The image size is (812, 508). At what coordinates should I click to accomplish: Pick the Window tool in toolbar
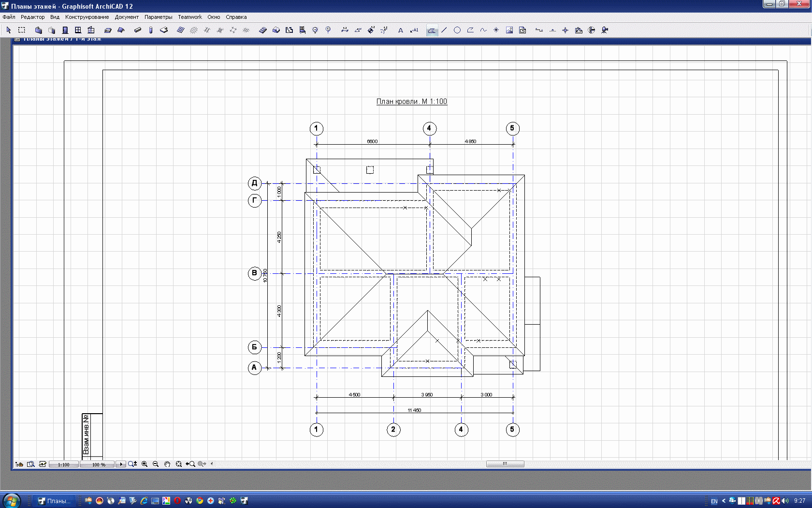pyautogui.click(x=78, y=30)
